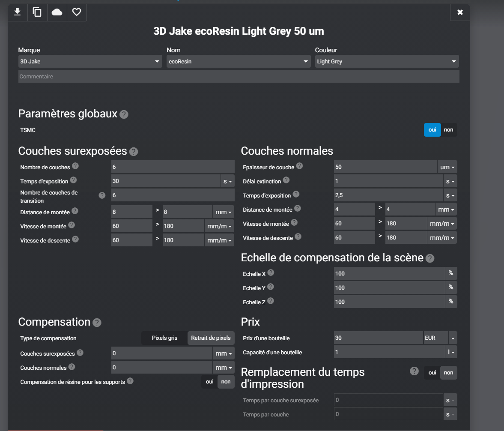Change surexposées Distance de montée unit

point(224,212)
